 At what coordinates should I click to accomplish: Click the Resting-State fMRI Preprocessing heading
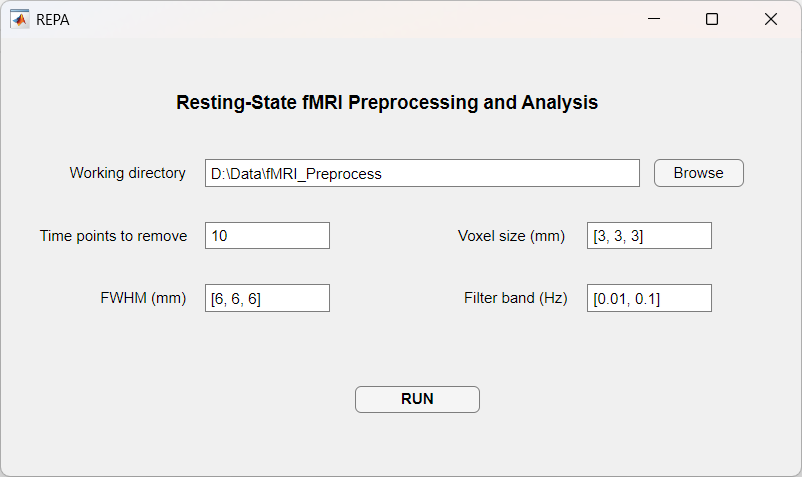387,102
